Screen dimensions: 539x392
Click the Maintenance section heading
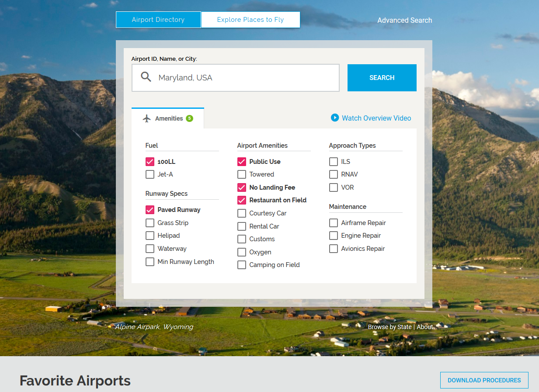[348, 207]
